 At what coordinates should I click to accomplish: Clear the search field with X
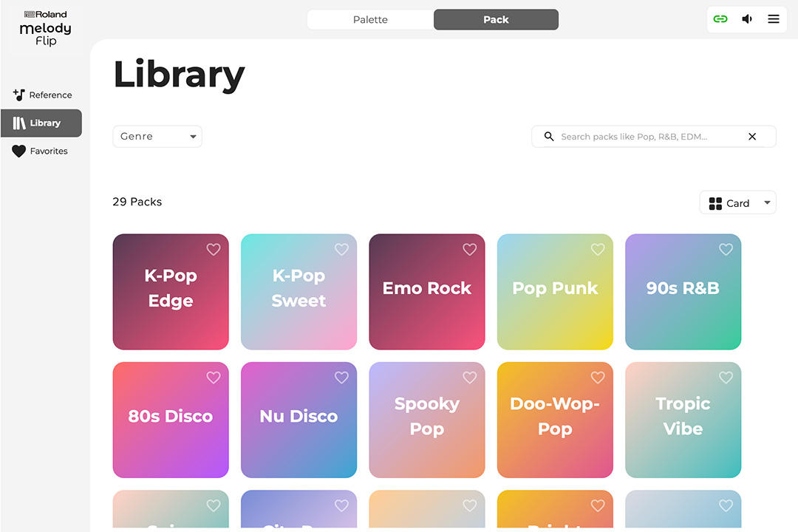pos(752,137)
